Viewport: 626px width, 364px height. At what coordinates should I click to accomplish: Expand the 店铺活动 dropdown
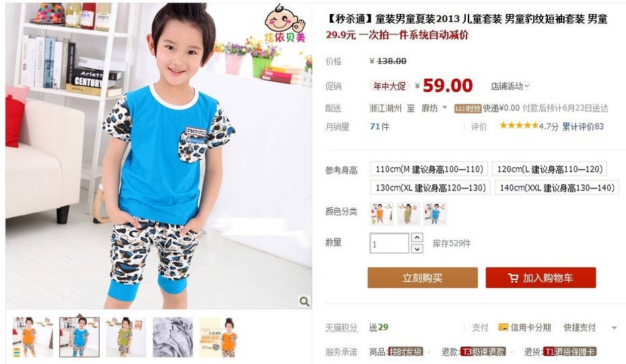(510, 86)
